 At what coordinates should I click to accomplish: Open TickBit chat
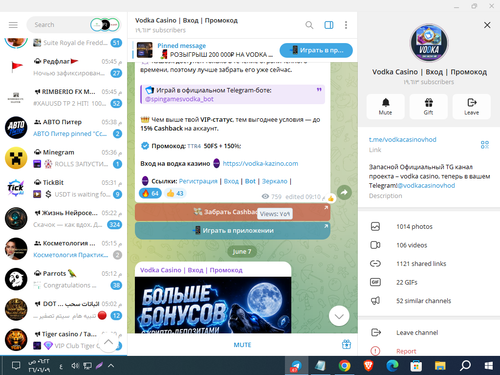63,188
